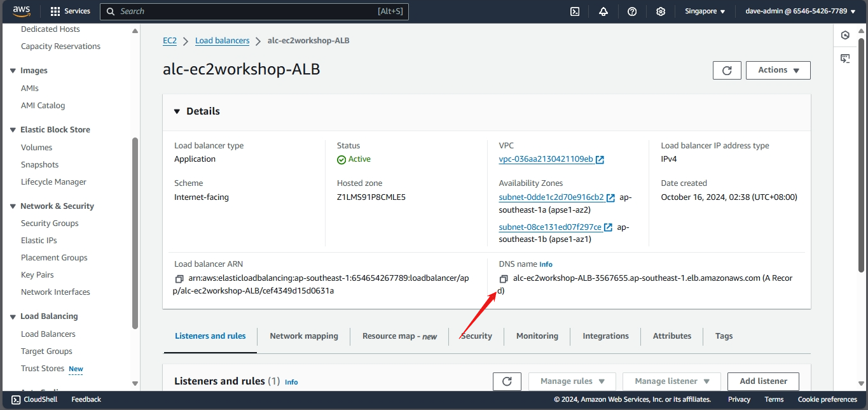Open the CloudShell terminal icon in header
Image resolution: width=868 pixels, height=410 pixels.
pyautogui.click(x=574, y=11)
